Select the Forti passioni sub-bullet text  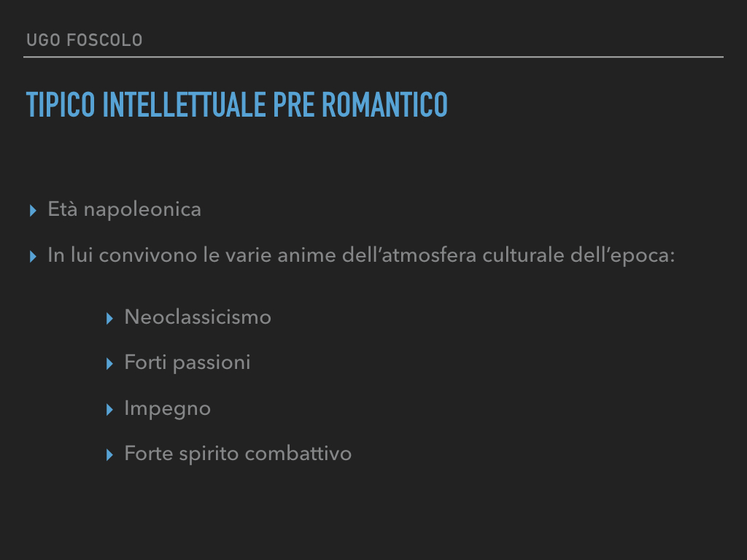(x=187, y=363)
